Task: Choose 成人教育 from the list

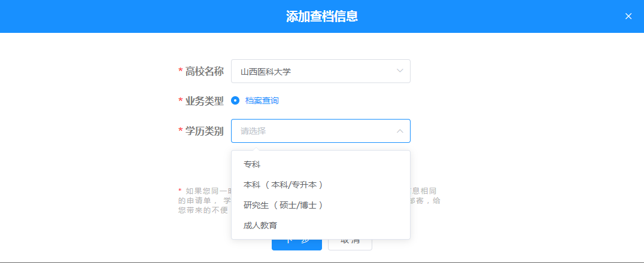Action: pyautogui.click(x=260, y=225)
